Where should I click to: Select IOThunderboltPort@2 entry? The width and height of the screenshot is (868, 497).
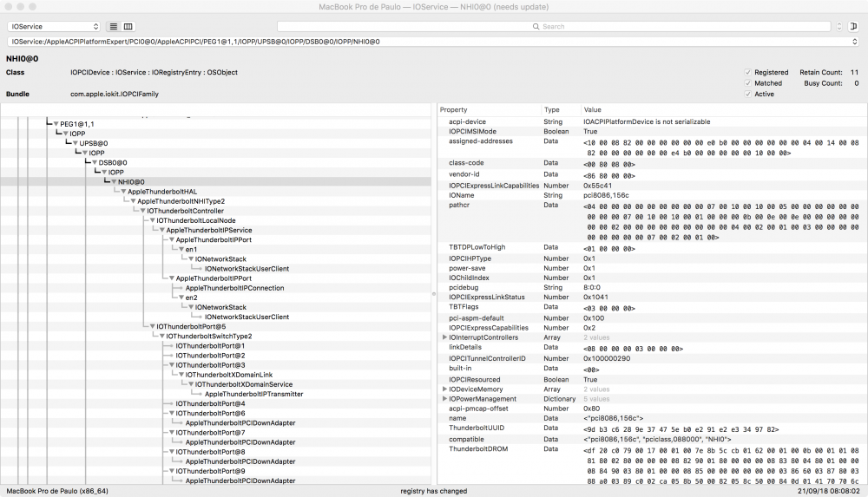210,356
